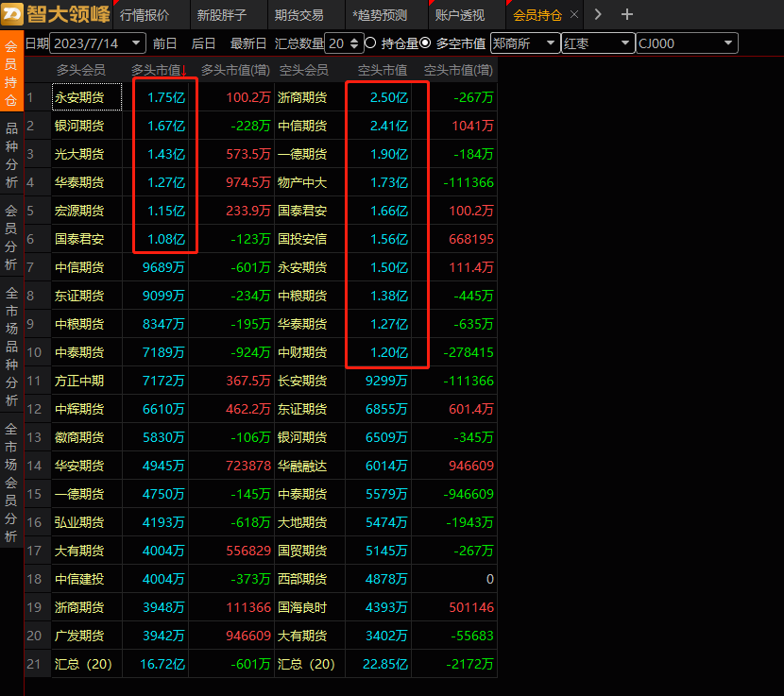
Task: Select 全市场品种分析 in left sidebar
Action: 11,347
